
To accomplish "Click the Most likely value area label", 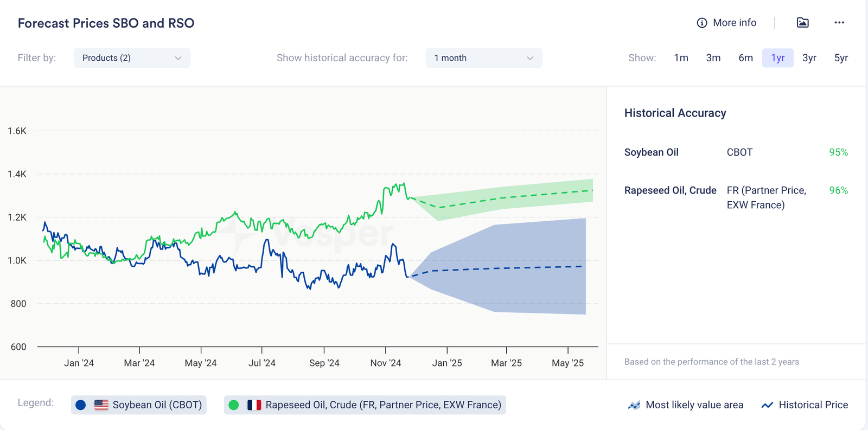I will coord(694,405).
